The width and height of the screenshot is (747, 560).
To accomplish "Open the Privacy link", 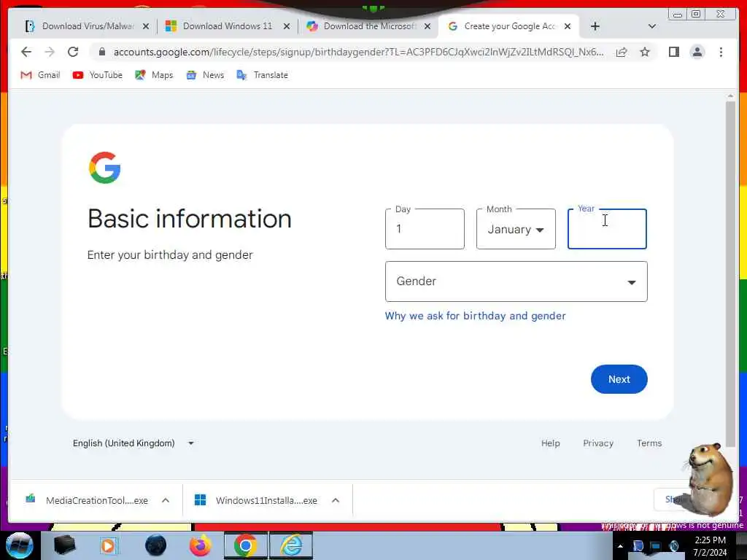I will pyautogui.click(x=598, y=443).
